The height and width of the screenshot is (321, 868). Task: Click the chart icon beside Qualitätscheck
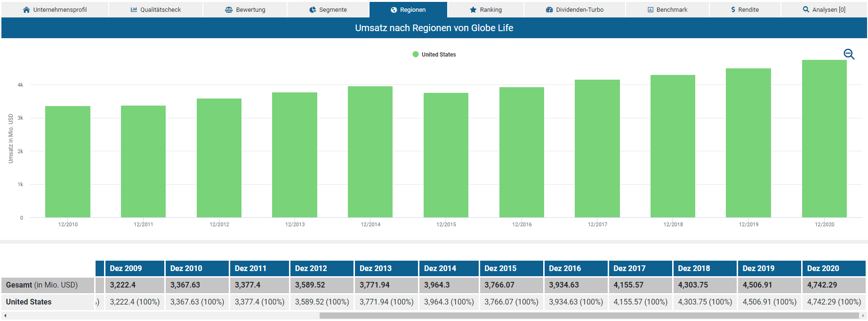134,10
